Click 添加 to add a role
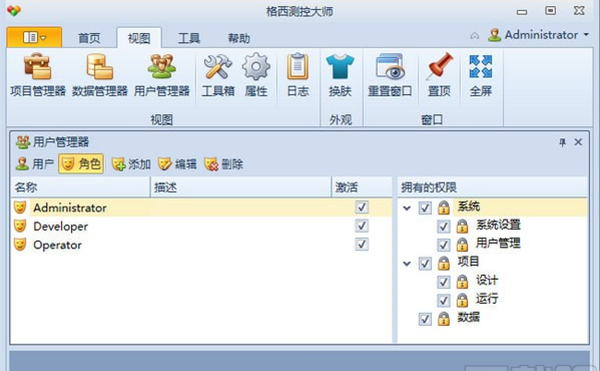The height and width of the screenshot is (371, 600). click(x=131, y=164)
